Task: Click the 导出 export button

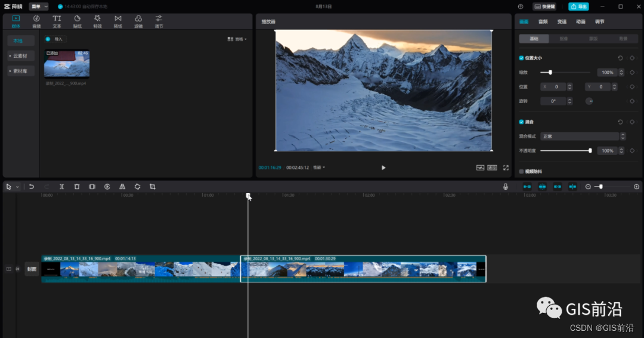Action: pos(578,7)
